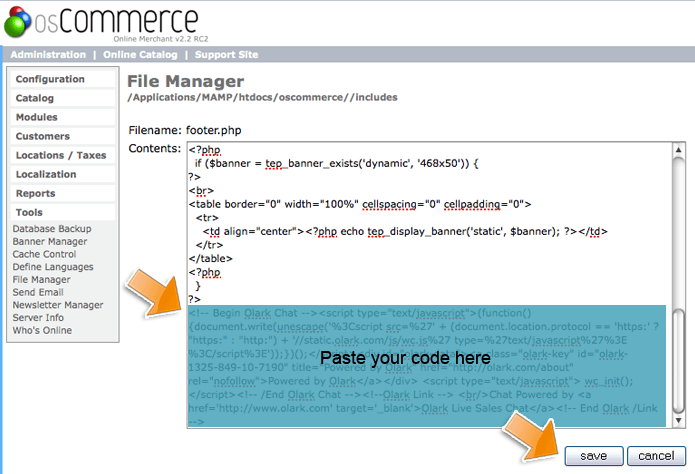
Task: Open the Reports section
Action: point(36,193)
